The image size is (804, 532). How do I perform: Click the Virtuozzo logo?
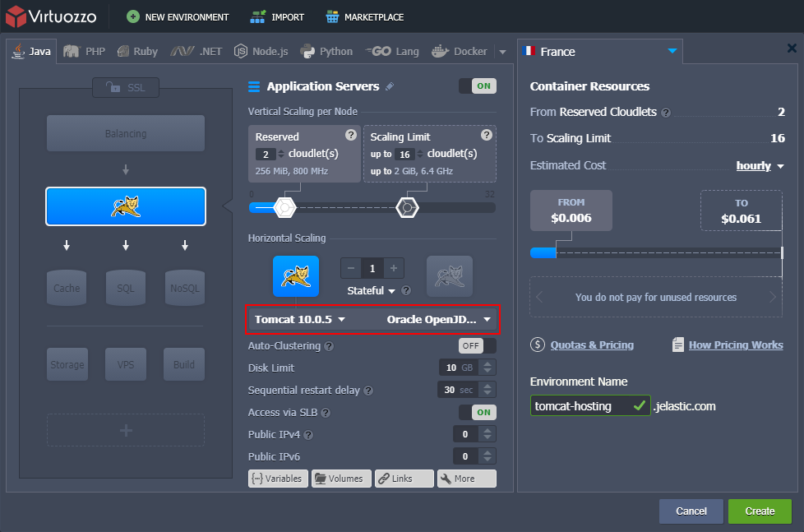(51, 16)
